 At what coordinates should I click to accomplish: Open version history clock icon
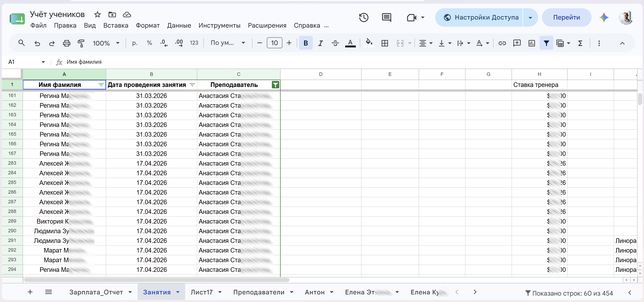[x=363, y=17]
